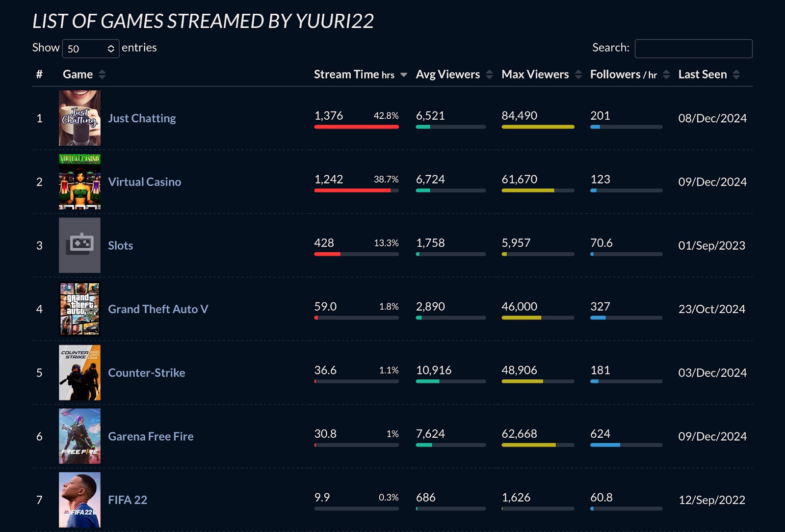Select the 686 avg viewers value
Viewport: 785px width, 532px height.
[426, 498]
